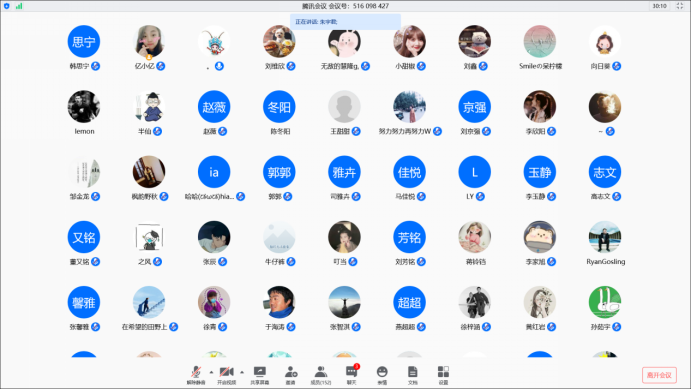Open the Documents icon in toolbar
The image size is (692, 389).
(x=413, y=374)
